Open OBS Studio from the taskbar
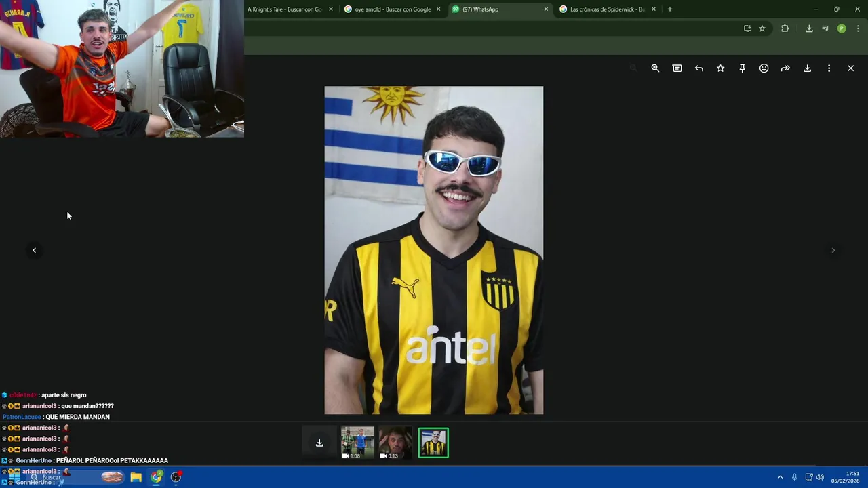The image size is (868, 488). click(176, 477)
